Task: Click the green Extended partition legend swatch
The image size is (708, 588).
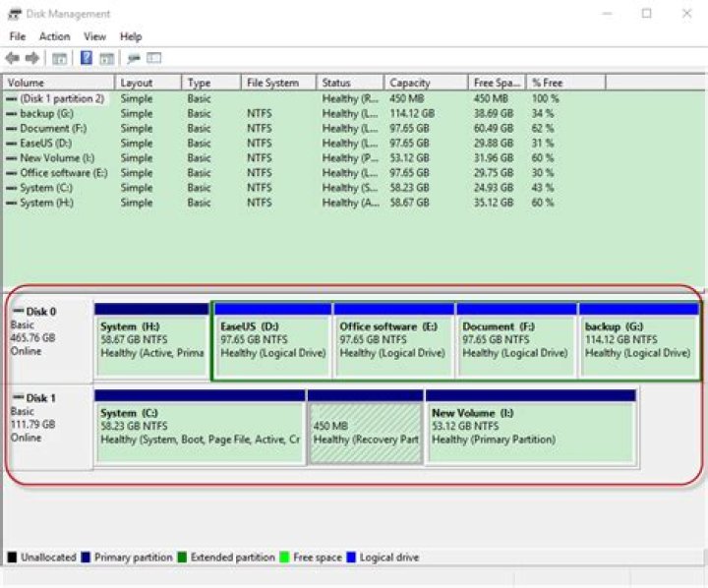Action: click(182, 558)
